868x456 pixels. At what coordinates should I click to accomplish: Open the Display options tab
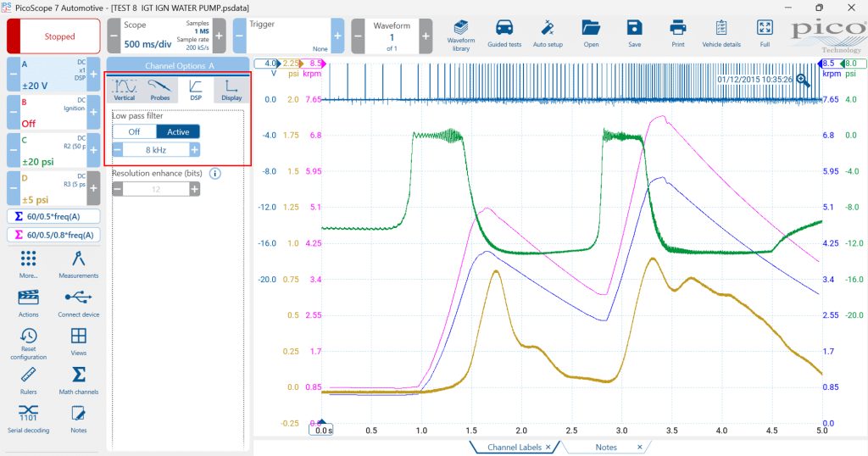[x=231, y=90]
